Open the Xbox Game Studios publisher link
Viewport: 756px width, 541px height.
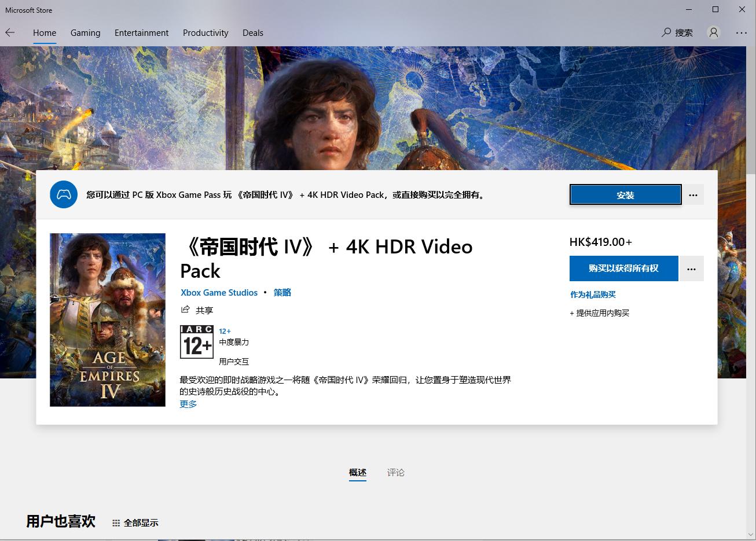click(x=219, y=292)
